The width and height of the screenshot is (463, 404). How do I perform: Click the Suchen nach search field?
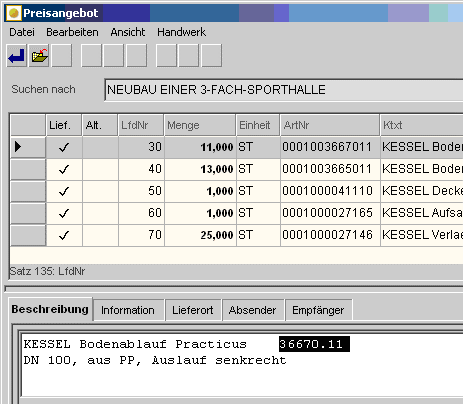(284, 90)
